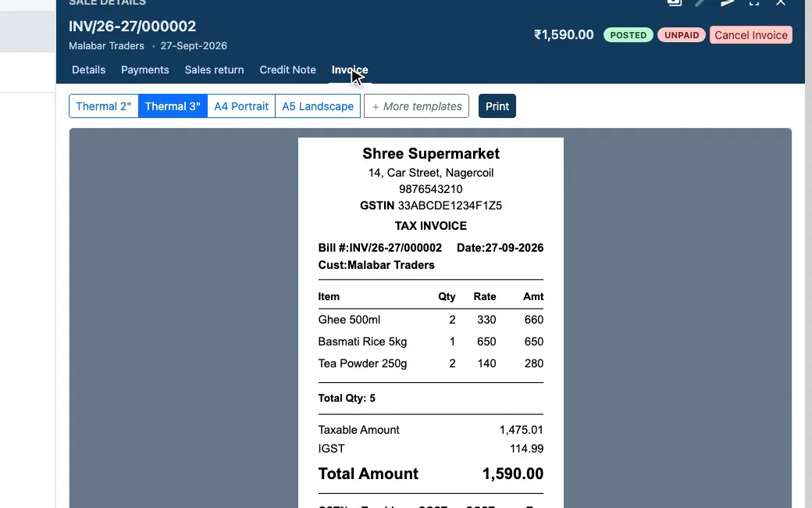
Task: Click the 650 rate for Basmati Rice
Action: 486,342
